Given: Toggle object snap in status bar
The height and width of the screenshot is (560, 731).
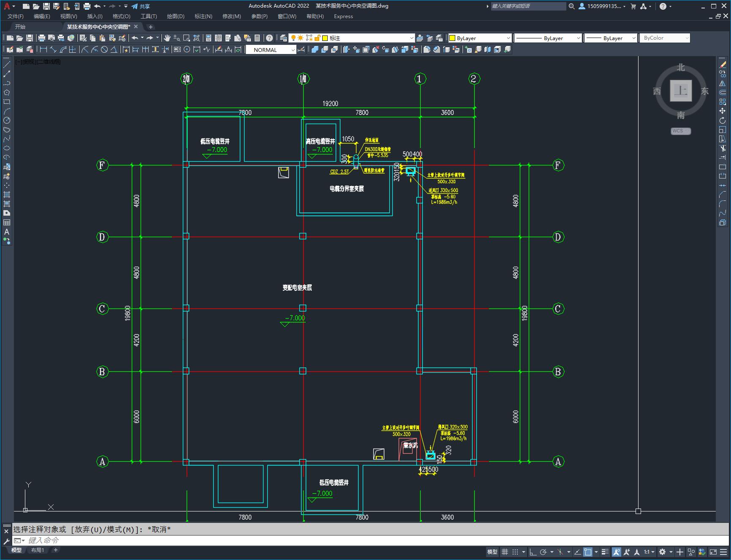Looking at the screenshot, I should point(587,552).
